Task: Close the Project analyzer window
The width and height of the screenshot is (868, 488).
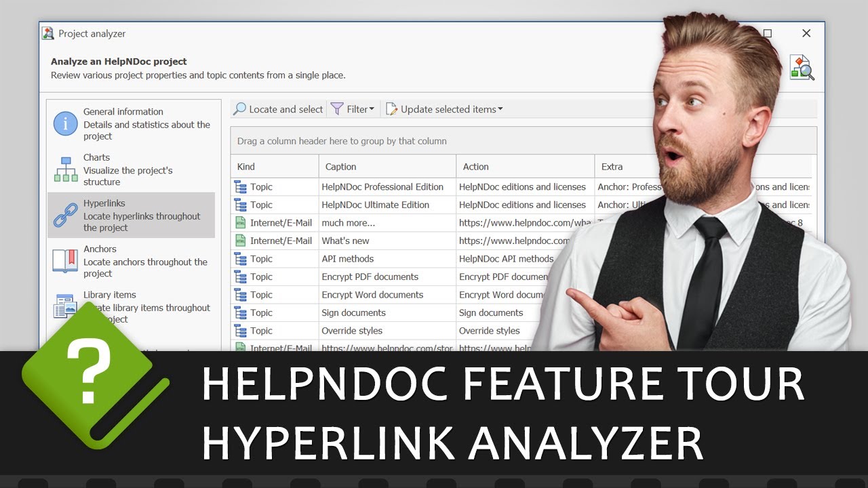Action: (806, 33)
